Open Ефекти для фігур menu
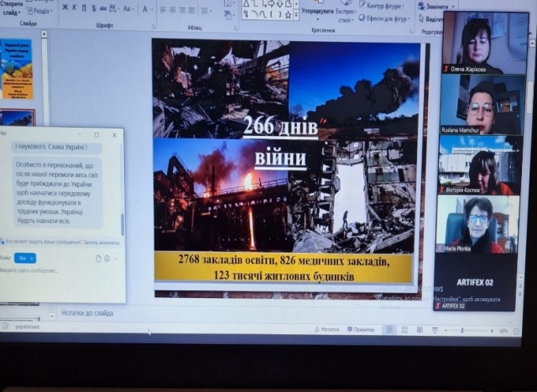Viewport: 537px width, 392px height. tap(384, 18)
